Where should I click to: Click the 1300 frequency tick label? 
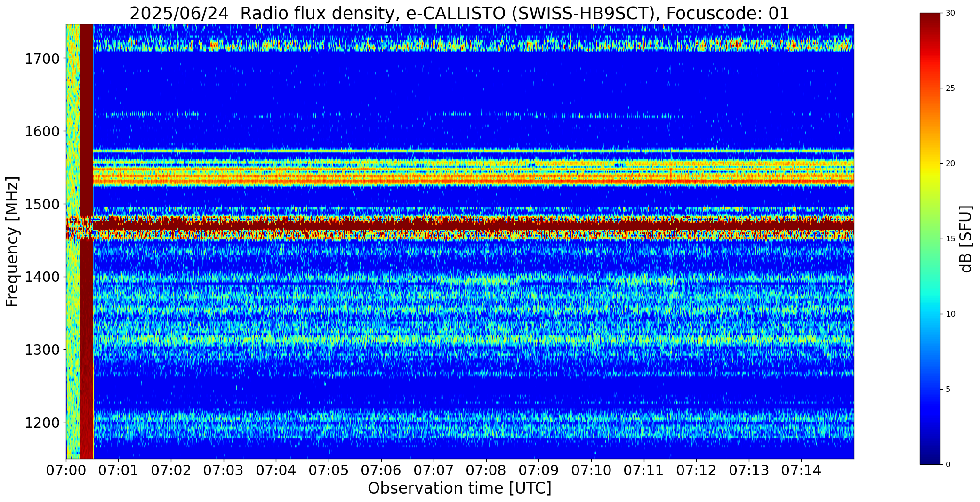click(x=42, y=350)
